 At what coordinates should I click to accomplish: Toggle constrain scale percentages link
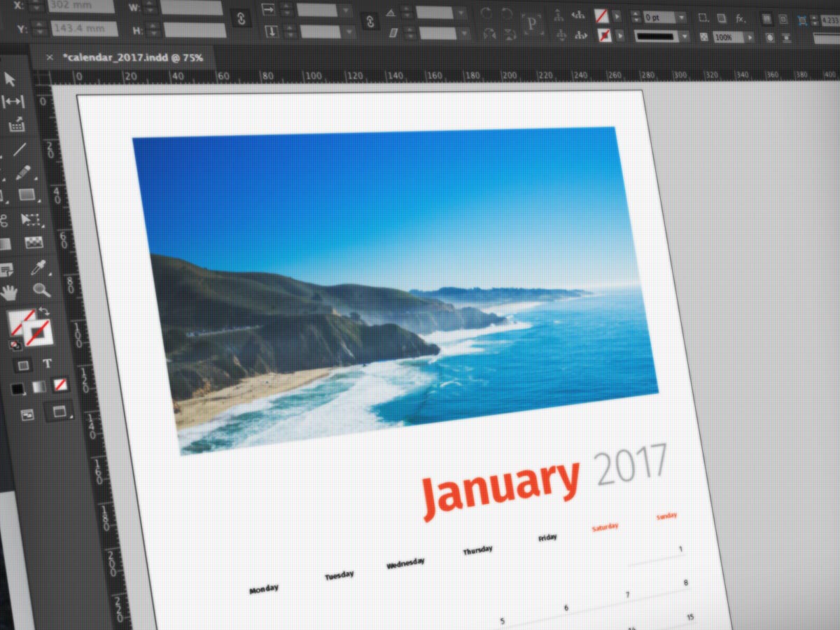click(370, 21)
